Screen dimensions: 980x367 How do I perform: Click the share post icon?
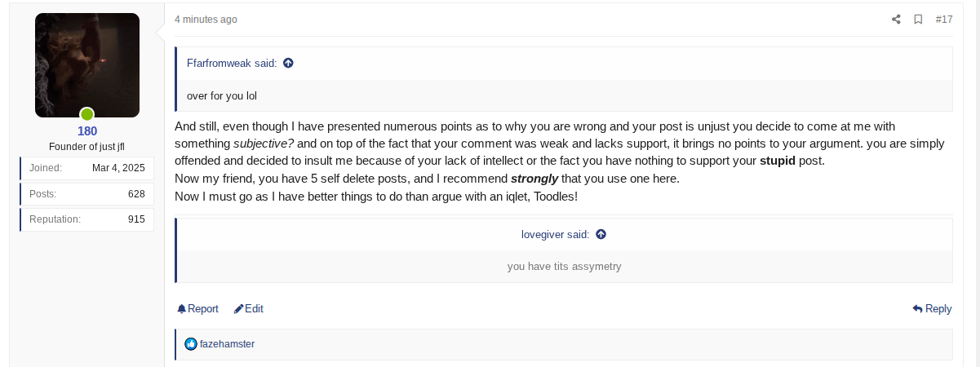[896, 20]
